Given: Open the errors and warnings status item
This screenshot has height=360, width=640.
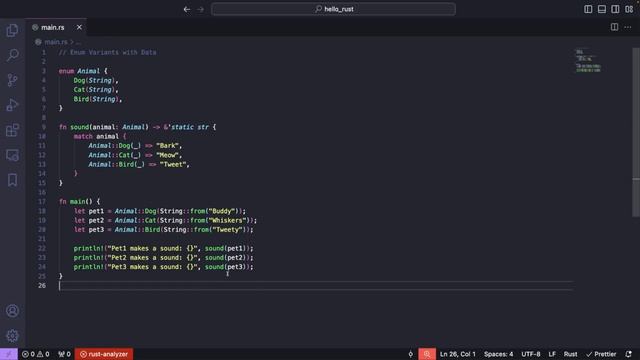Looking at the screenshot, I should (36, 354).
